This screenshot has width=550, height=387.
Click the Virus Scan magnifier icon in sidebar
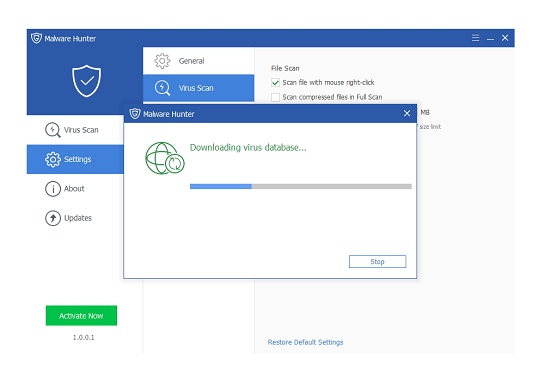coord(53,130)
